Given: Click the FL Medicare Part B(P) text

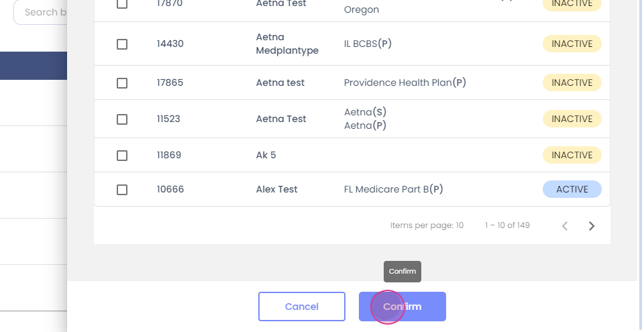Looking at the screenshot, I should click(393, 190).
